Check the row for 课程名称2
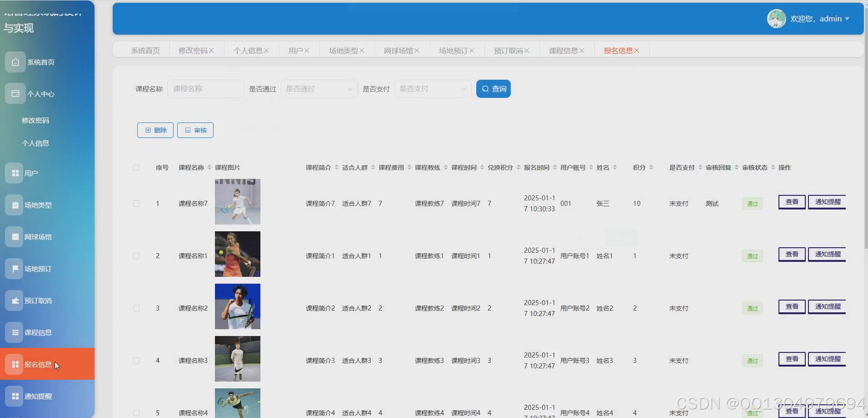The height and width of the screenshot is (418, 868). (x=136, y=308)
